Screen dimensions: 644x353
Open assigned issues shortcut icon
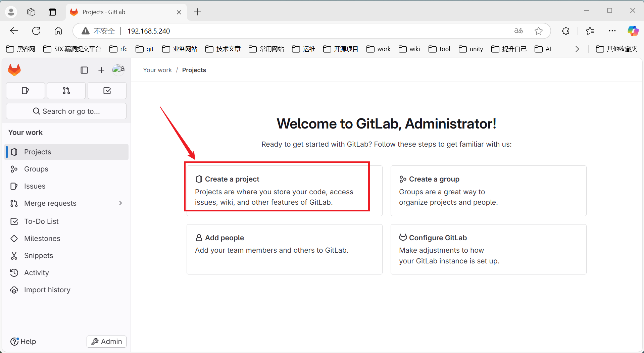tap(26, 91)
